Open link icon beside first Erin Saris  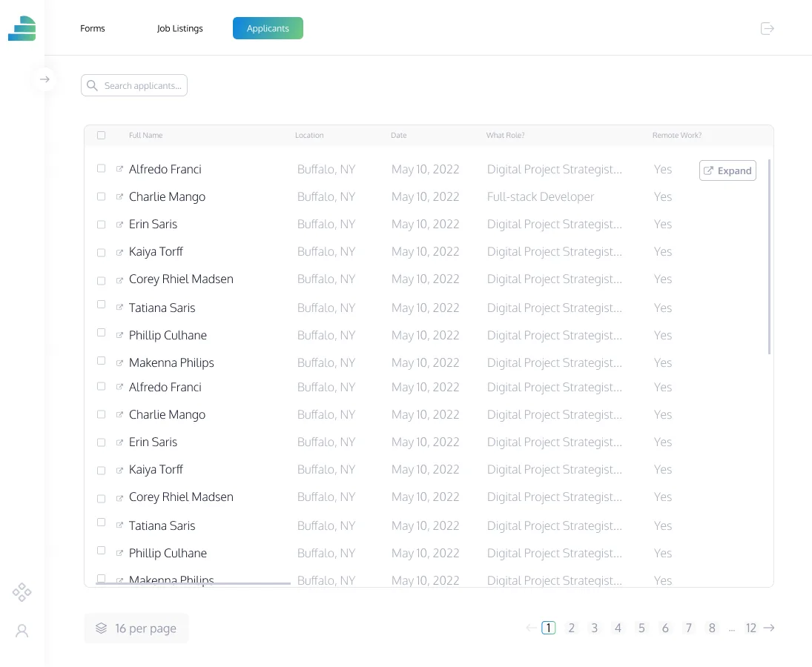point(119,225)
